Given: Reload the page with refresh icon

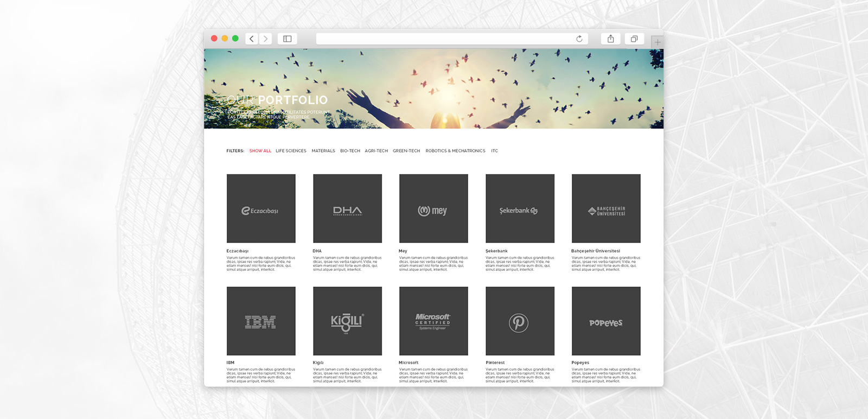Looking at the screenshot, I should pyautogui.click(x=579, y=39).
